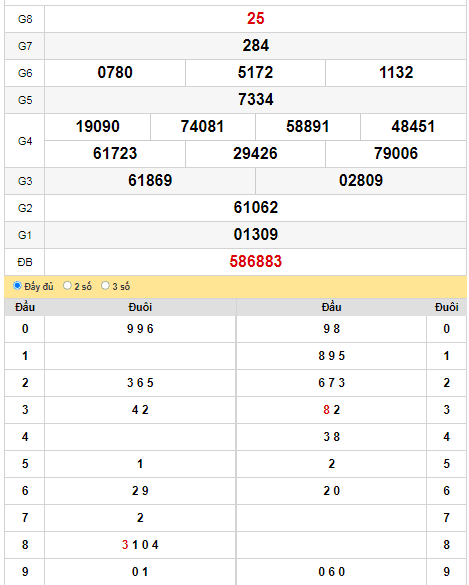This screenshot has width=469, height=585.
Task: Click the G6 number 5172
Action: [x=256, y=72]
